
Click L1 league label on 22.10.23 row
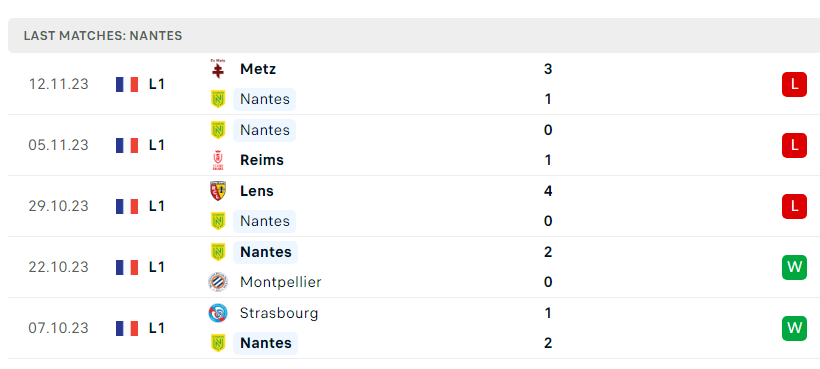pyautogui.click(x=157, y=267)
